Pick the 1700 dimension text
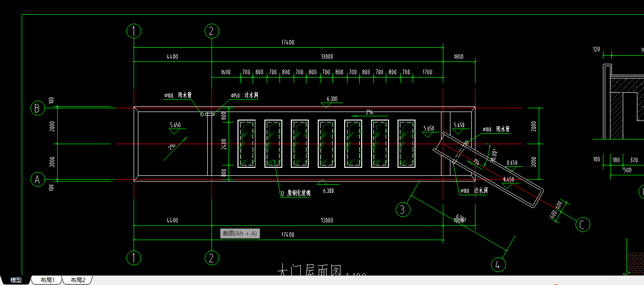Screen dimensions: 644x285 pos(427,72)
